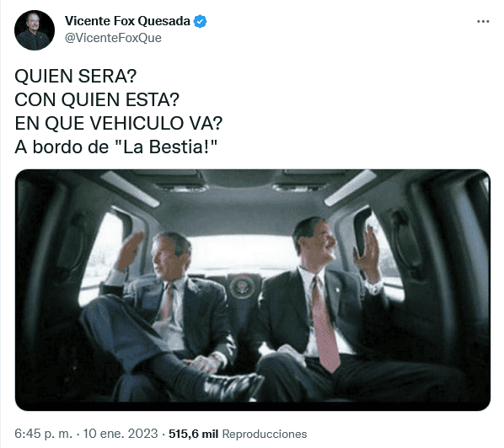This screenshot has width=504, height=448.
Task: Click the 6:45 p. m. timestamp
Action: [44, 434]
